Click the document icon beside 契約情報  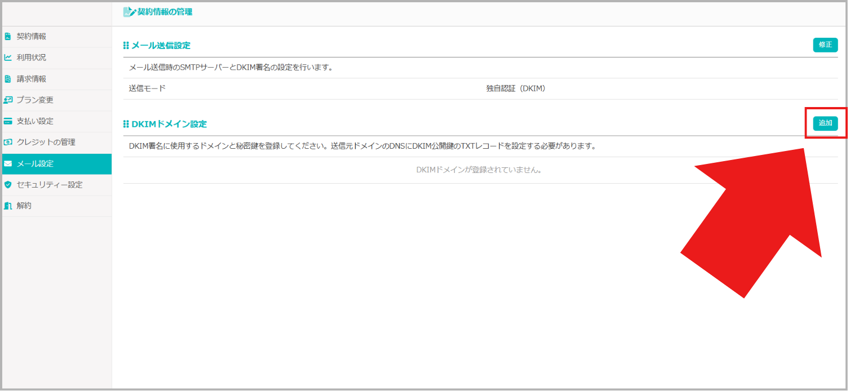point(7,37)
